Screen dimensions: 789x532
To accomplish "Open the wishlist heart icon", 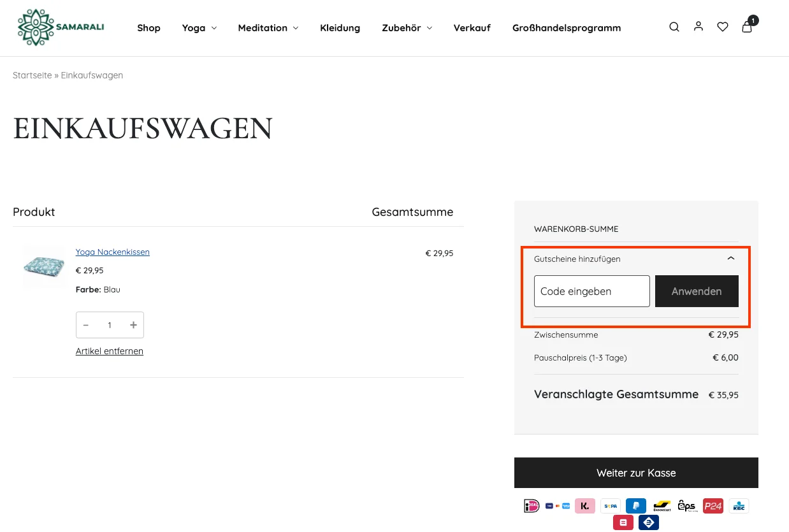I will (722, 27).
